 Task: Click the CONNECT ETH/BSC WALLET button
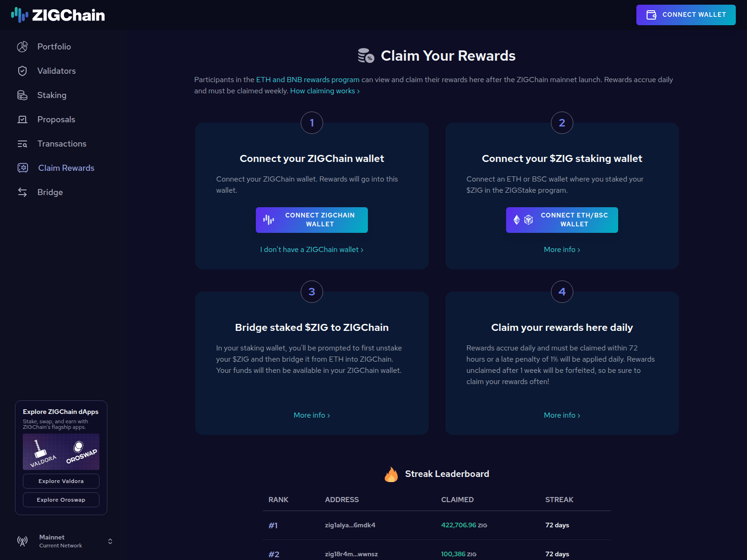click(562, 220)
